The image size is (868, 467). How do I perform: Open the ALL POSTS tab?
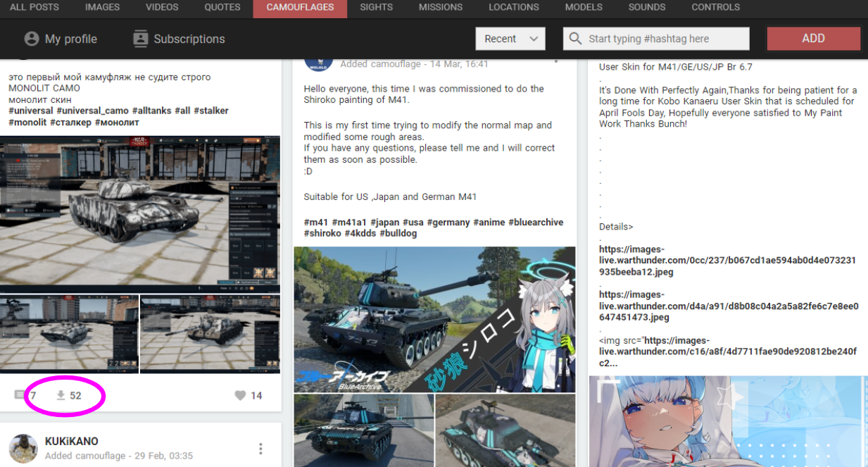coord(34,8)
